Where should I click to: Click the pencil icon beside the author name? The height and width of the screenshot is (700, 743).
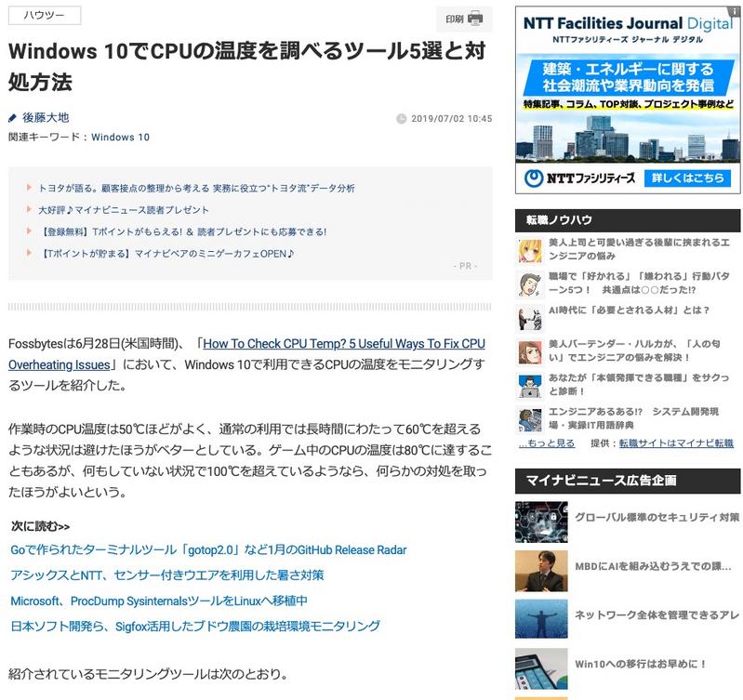pyautogui.click(x=13, y=118)
